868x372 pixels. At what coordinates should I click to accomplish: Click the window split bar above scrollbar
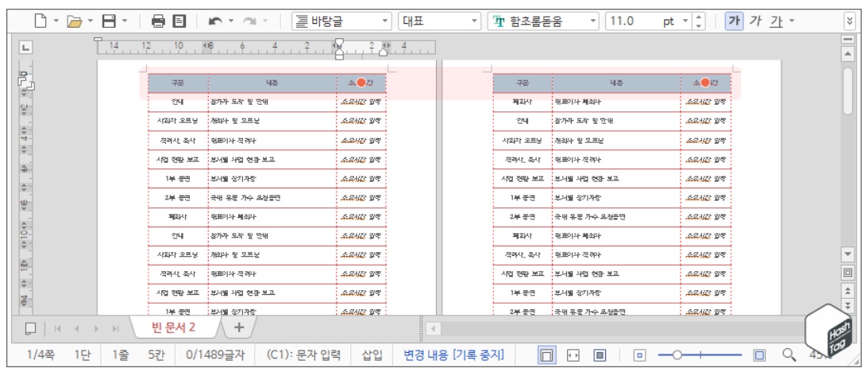point(847,40)
